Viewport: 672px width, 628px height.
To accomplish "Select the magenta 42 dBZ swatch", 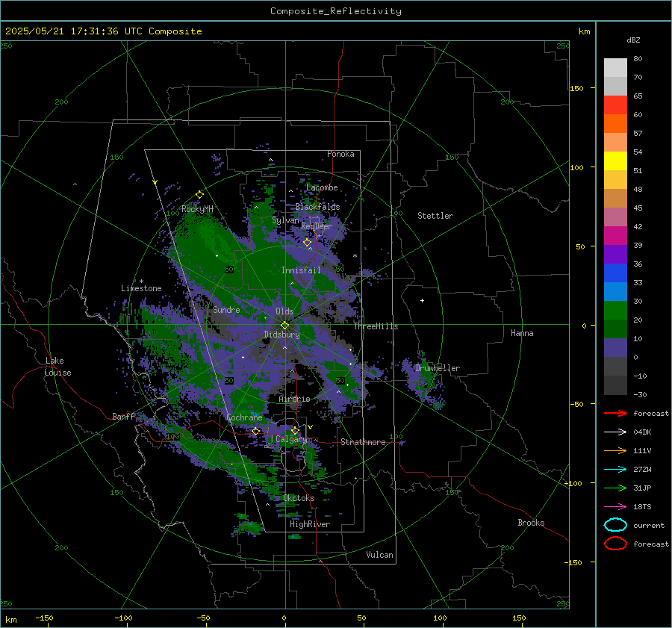I will click(615, 235).
